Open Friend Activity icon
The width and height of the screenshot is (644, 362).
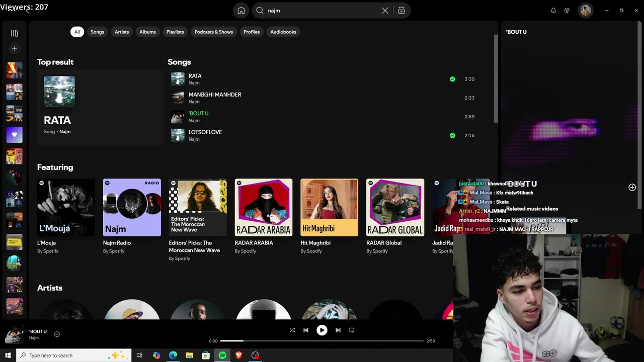click(567, 11)
